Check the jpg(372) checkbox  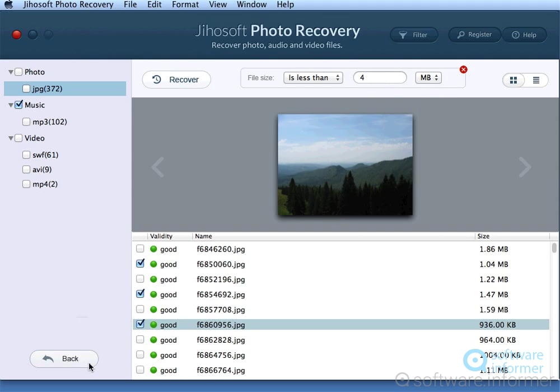[26, 88]
